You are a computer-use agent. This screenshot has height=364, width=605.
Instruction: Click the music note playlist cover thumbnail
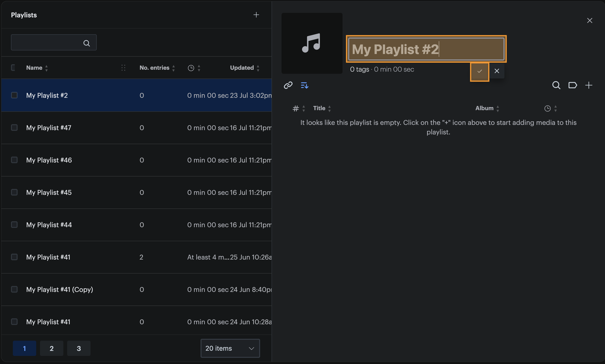(x=312, y=43)
